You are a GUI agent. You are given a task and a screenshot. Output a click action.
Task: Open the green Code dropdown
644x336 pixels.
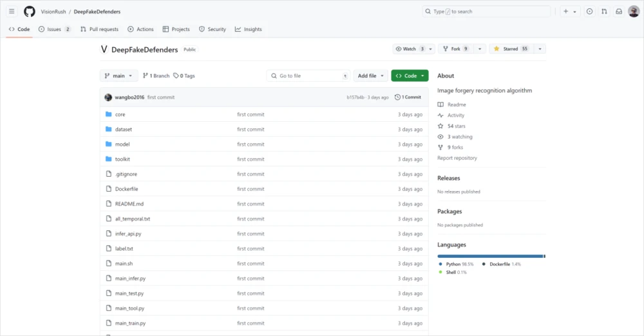410,75
